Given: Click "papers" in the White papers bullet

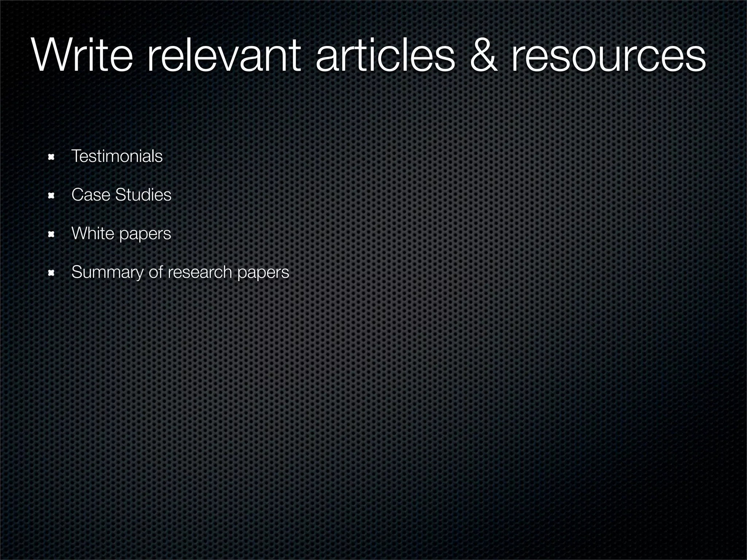Looking at the screenshot, I should pos(145,234).
